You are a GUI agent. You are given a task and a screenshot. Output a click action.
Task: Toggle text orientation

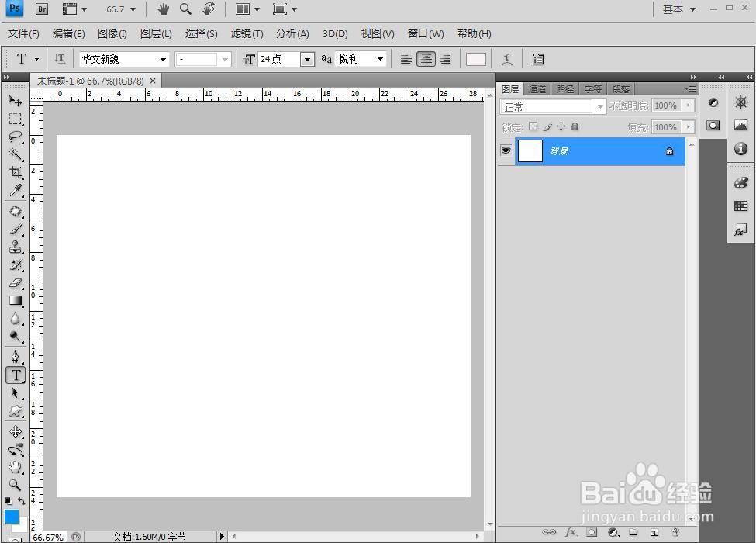click(x=60, y=59)
